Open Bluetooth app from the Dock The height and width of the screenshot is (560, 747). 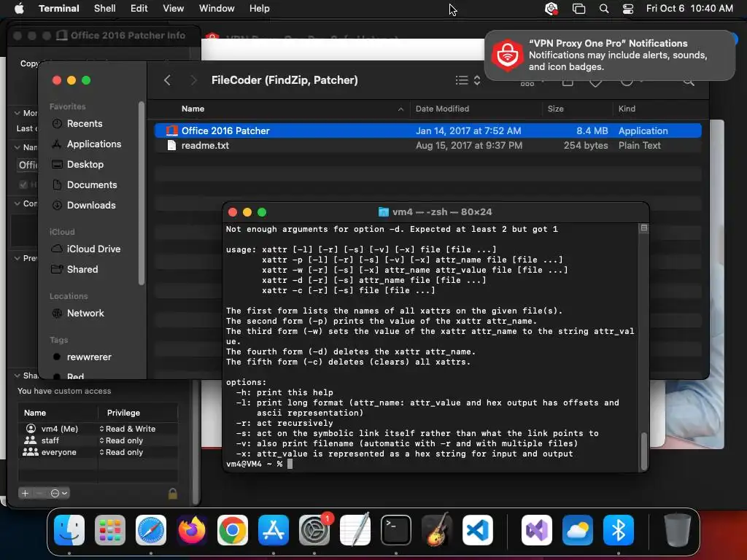pyautogui.click(x=619, y=530)
